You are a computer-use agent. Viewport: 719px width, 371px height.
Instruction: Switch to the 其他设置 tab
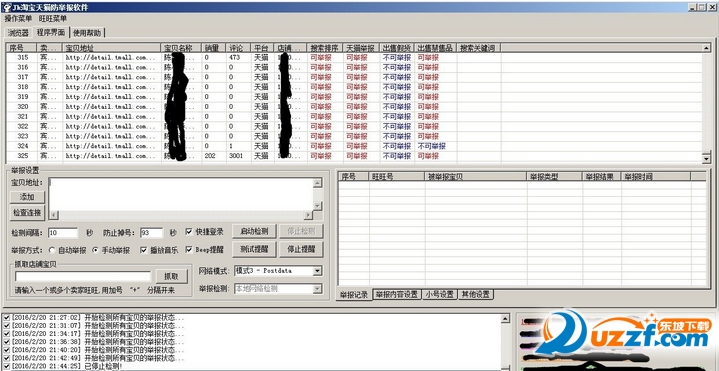click(476, 294)
